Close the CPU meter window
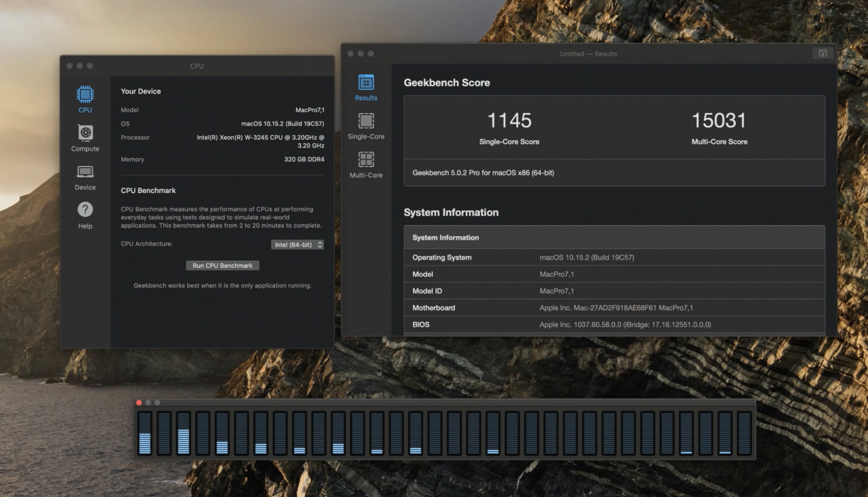This screenshot has width=868, height=497. click(x=139, y=402)
